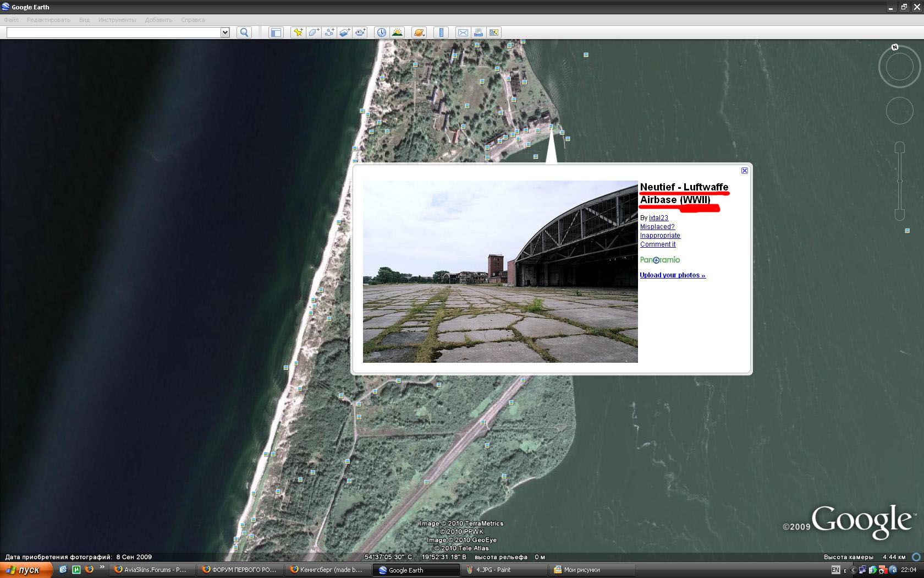Add a path from the toolbar
The height and width of the screenshot is (578, 924).
pyautogui.click(x=329, y=32)
